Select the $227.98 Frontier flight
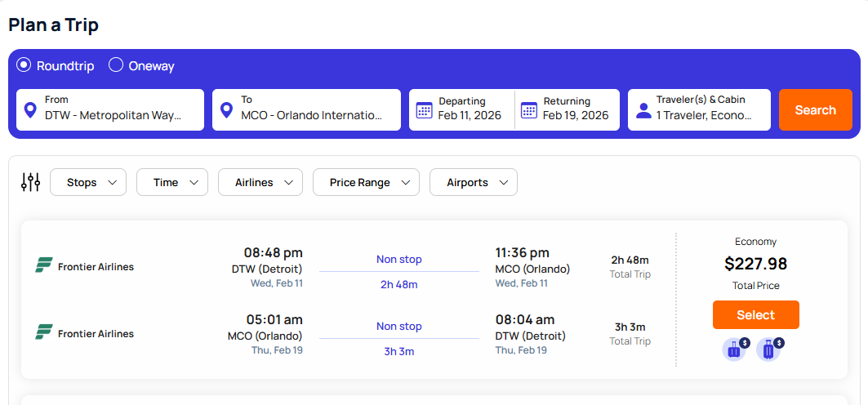The height and width of the screenshot is (405, 868). (755, 315)
